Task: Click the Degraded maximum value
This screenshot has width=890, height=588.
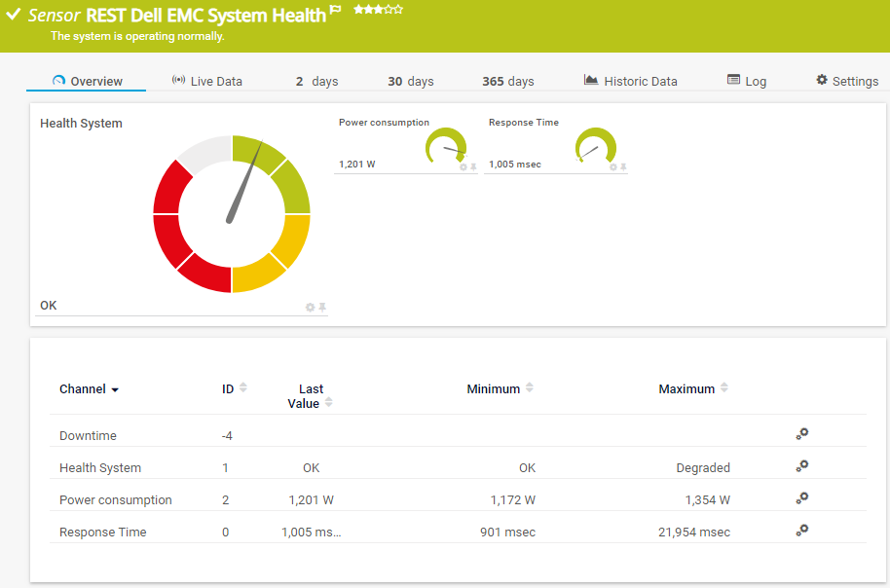Action: pos(703,467)
